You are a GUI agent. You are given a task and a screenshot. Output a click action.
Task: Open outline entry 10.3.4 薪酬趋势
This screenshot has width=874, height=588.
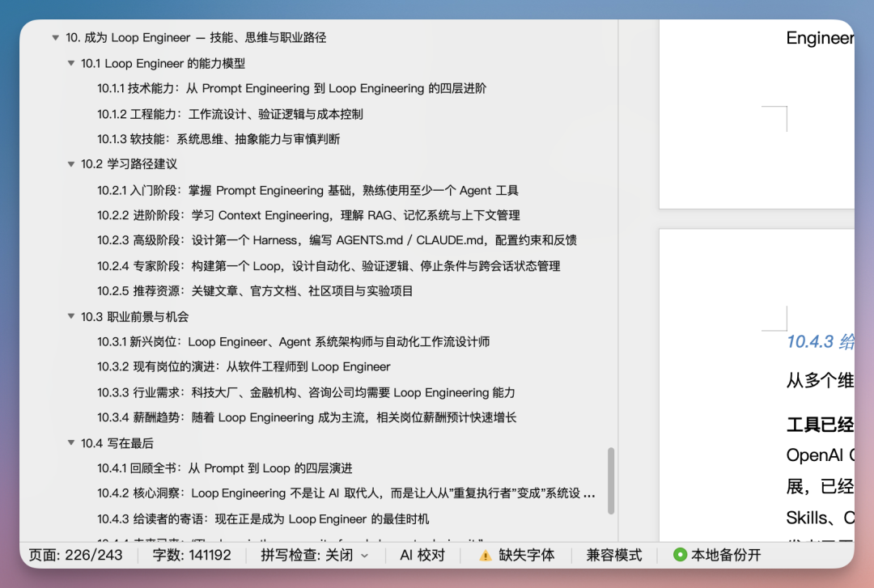click(x=307, y=417)
